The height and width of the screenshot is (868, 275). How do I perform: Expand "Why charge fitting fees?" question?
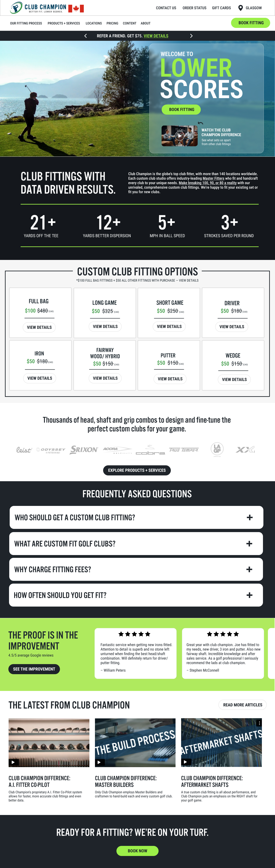click(249, 569)
